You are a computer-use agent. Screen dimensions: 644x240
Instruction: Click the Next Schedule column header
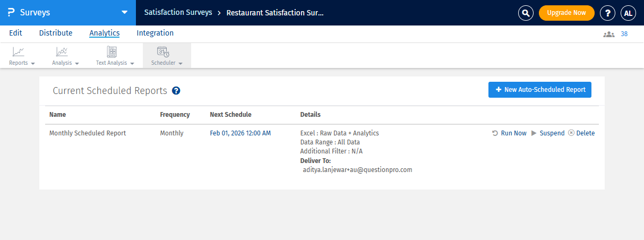coord(231,115)
